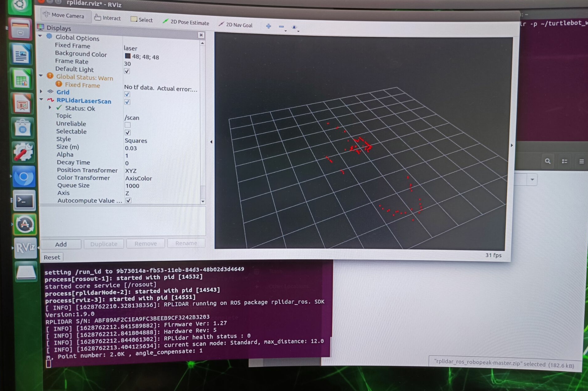This screenshot has width=588, height=391.
Task: Disable the RPLidarLaserScan display checkbox
Action: point(127,102)
